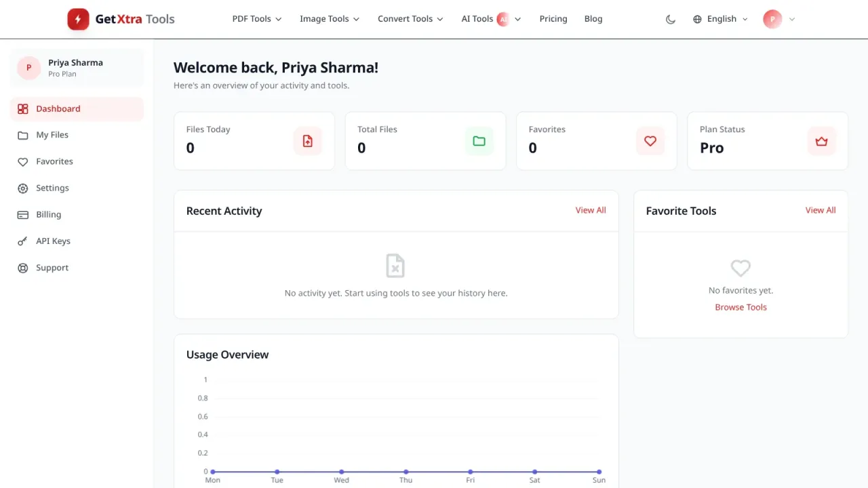Image resolution: width=868 pixels, height=488 pixels.
Task: Click the GetXtra Tools lightning logo
Action: (x=78, y=19)
